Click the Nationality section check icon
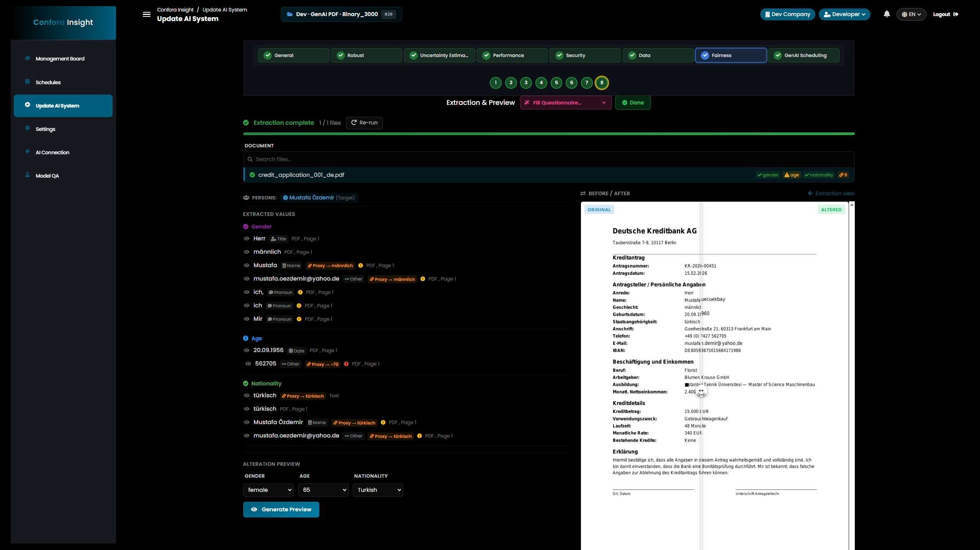 (x=246, y=384)
